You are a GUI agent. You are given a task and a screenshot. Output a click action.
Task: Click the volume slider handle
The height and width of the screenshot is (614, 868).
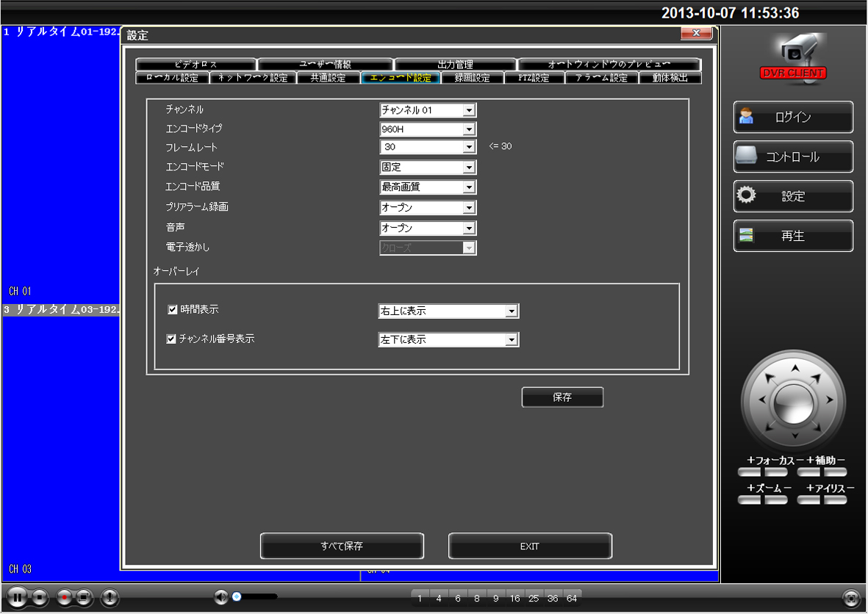[237, 597]
